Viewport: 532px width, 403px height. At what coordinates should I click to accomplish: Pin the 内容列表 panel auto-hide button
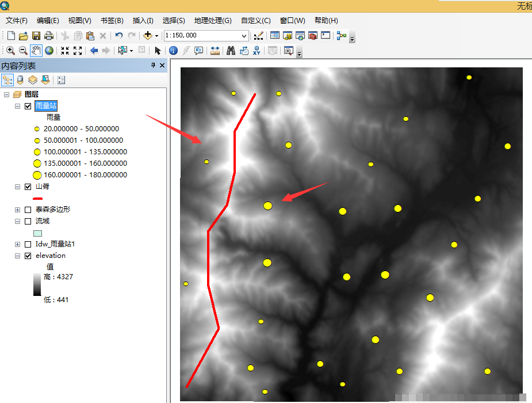point(153,65)
